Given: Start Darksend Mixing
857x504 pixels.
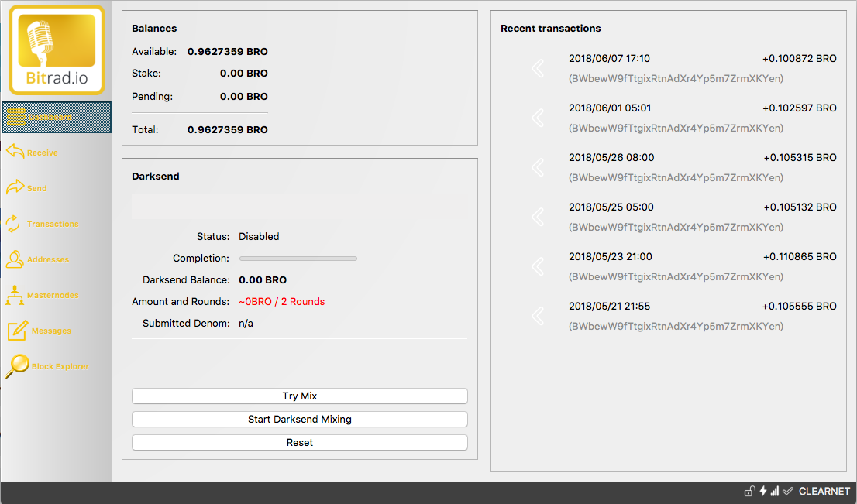Looking at the screenshot, I should coord(299,419).
